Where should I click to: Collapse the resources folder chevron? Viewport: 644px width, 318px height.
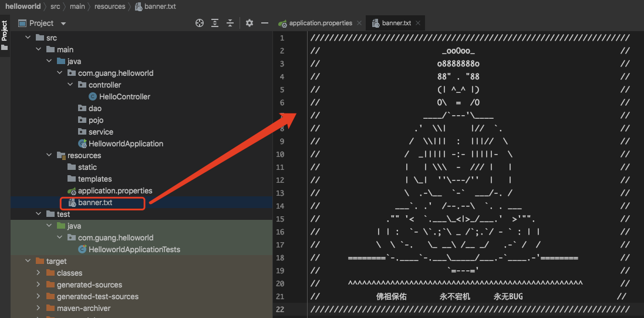click(x=49, y=156)
